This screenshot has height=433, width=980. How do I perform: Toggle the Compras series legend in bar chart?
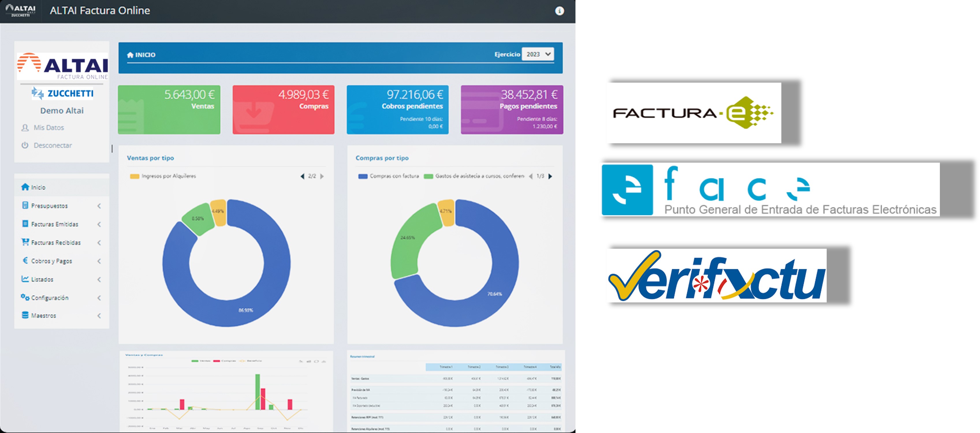225,361
